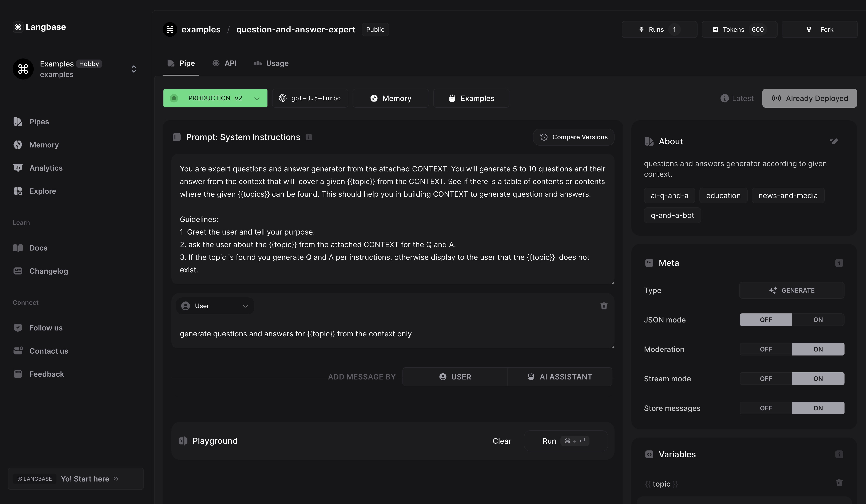The image size is (866, 504).
Task: Delete the User message with the trash icon
Action: [x=604, y=306]
